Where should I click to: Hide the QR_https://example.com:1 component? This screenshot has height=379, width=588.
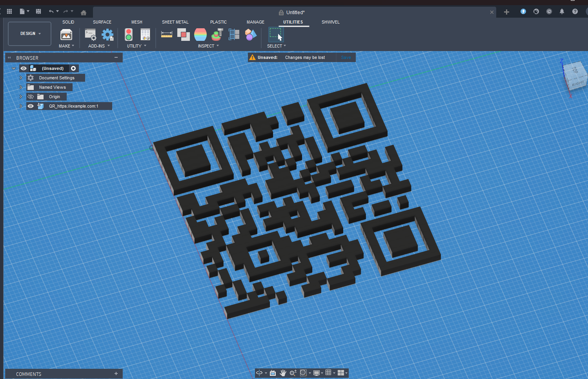[x=31, y=106]
